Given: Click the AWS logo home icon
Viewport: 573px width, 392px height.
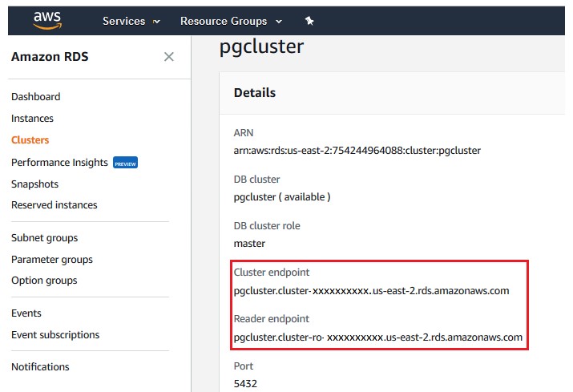Looking at the screenshot, I should [47, 21].
